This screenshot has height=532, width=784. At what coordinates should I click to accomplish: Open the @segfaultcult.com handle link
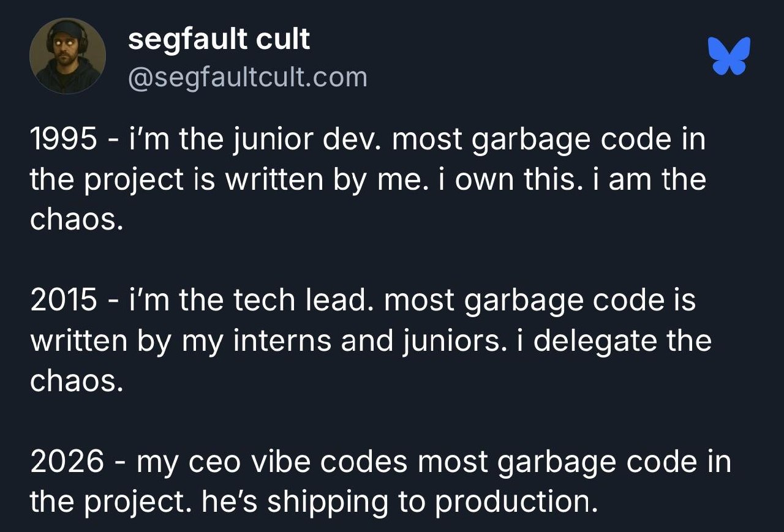tap(247, 78)
